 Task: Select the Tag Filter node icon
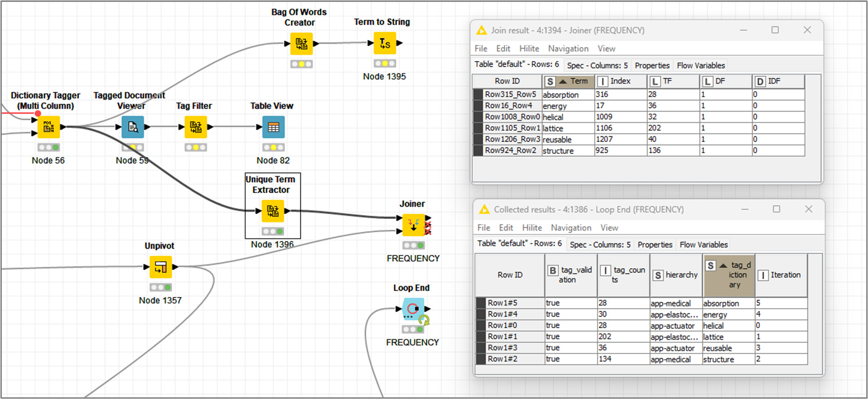coord(195,127)
